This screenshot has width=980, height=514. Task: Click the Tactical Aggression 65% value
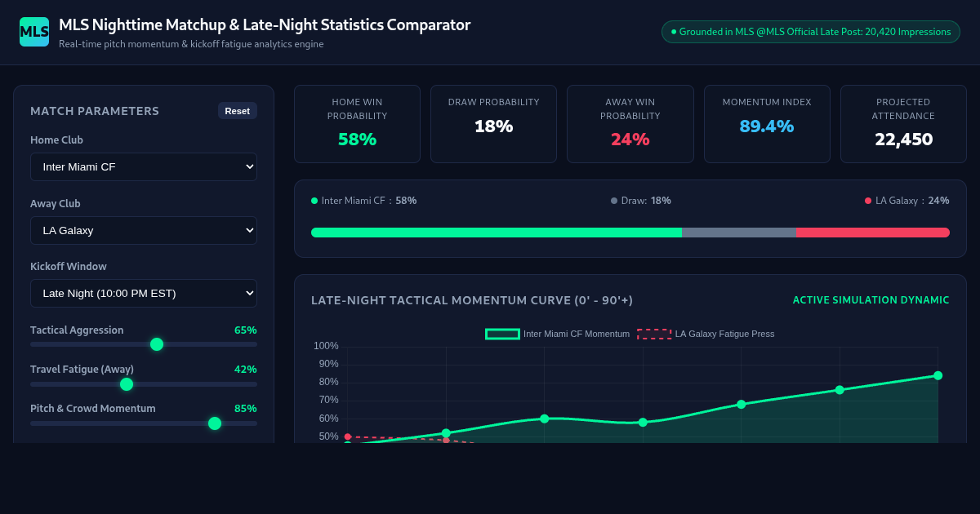pyautogui.click(x=246, y=330)
